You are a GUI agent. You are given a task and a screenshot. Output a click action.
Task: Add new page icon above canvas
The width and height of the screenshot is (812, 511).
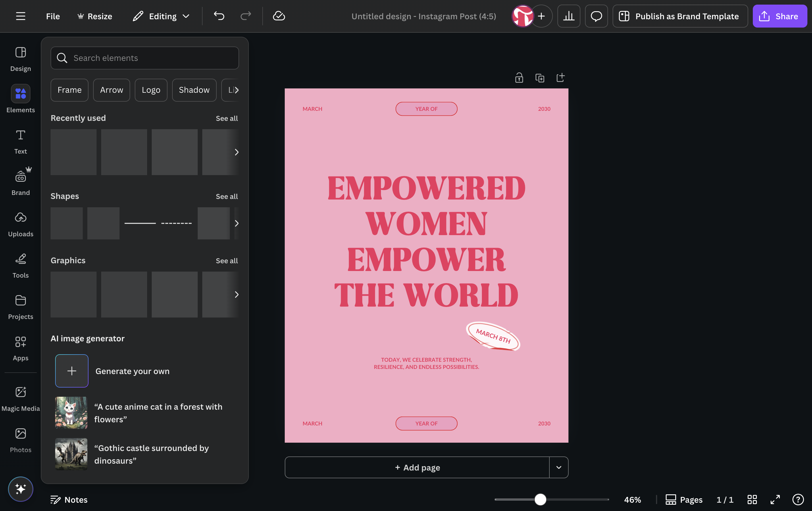pos(561,78)
